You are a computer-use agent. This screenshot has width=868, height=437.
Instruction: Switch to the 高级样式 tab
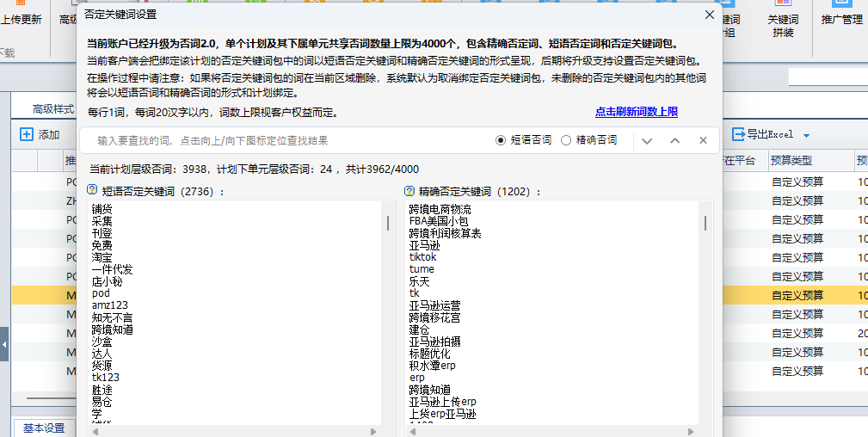pos(53,109)
